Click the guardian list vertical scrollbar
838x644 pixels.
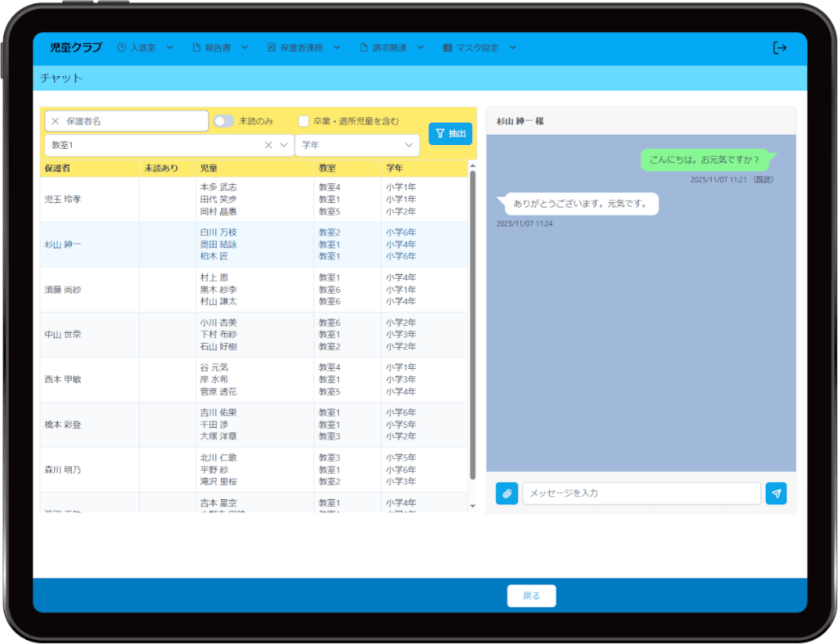click(472, 327)
